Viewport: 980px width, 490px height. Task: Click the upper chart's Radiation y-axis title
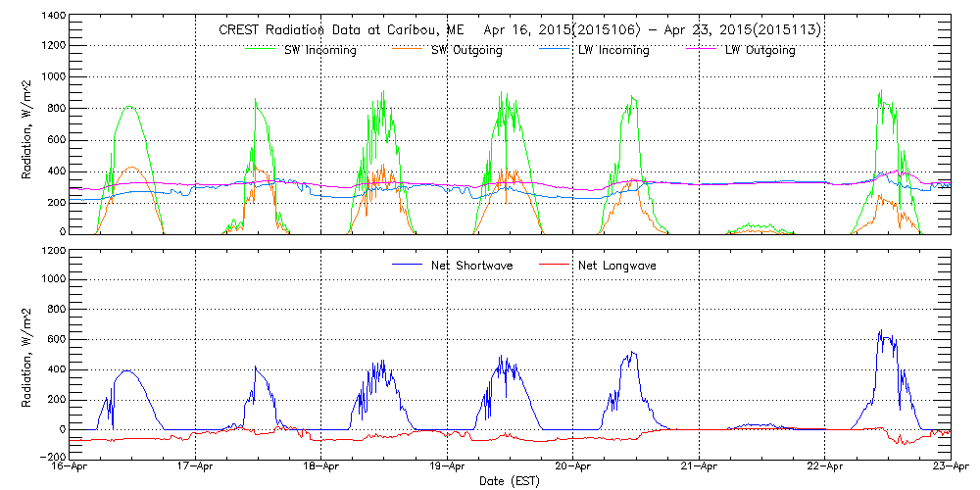click(27, 125)
